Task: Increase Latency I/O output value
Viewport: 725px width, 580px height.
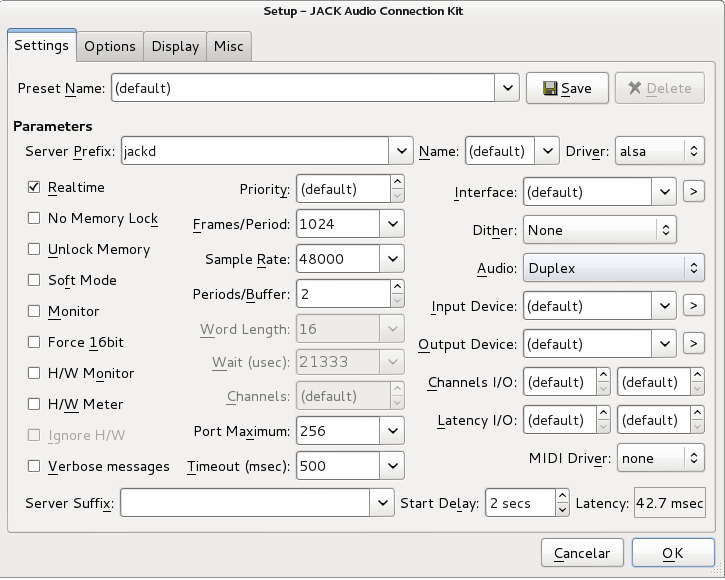Action: [697, 413]
